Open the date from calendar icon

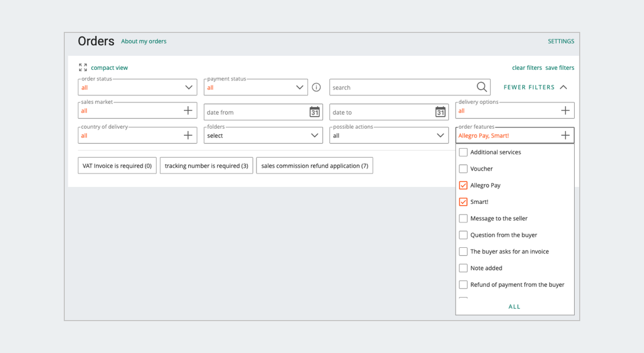[x=314, y=112]
